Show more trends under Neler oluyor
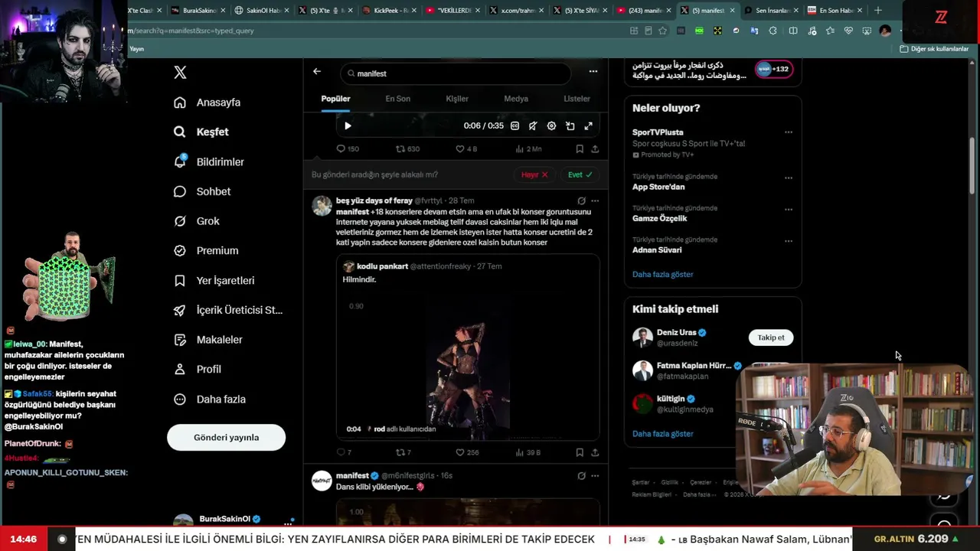The image size is (980, 551). [x=663, y=274]
